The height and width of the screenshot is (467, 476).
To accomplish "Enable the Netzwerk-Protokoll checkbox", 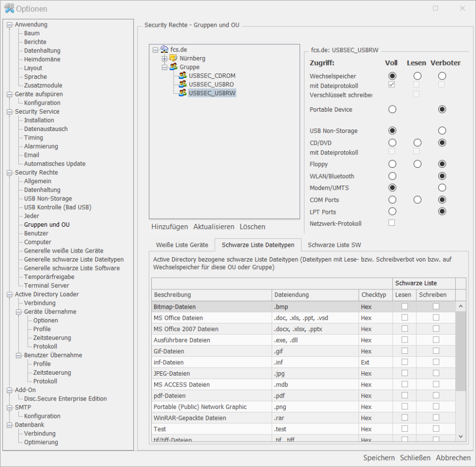I will [x=391, y=223].
